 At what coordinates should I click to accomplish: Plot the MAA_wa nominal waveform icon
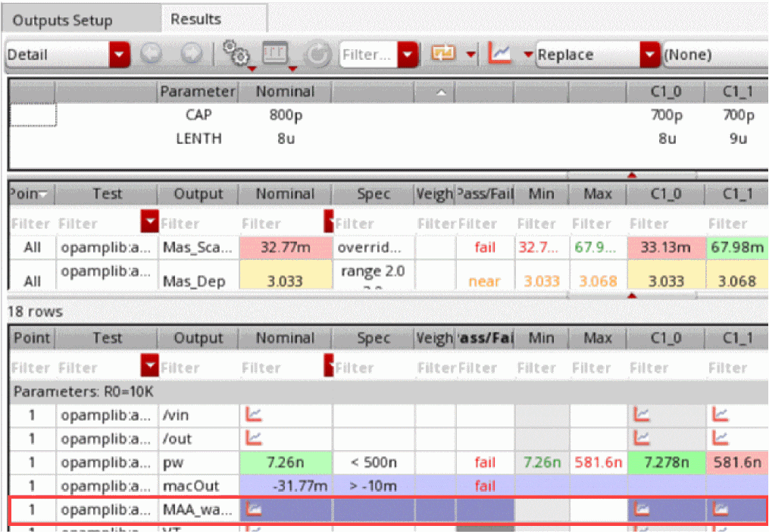[x=254, y=509]
